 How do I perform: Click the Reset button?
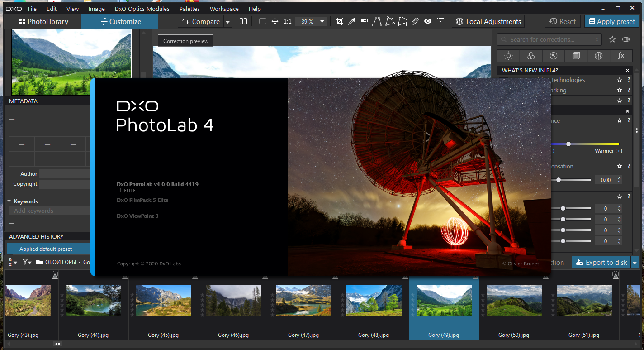563,21
